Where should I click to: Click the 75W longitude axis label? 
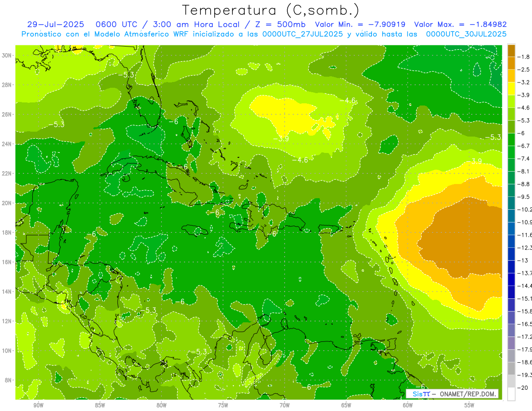223,405
